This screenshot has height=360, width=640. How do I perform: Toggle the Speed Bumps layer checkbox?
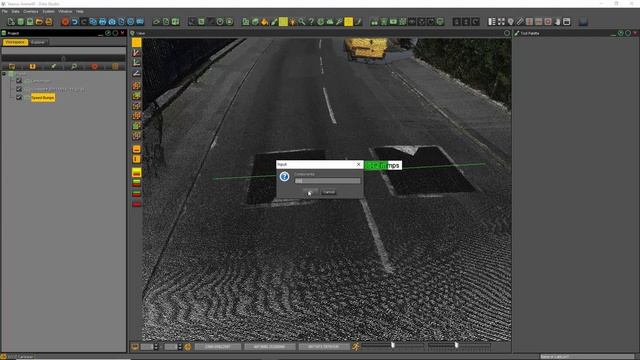click(x=19, y=97)
